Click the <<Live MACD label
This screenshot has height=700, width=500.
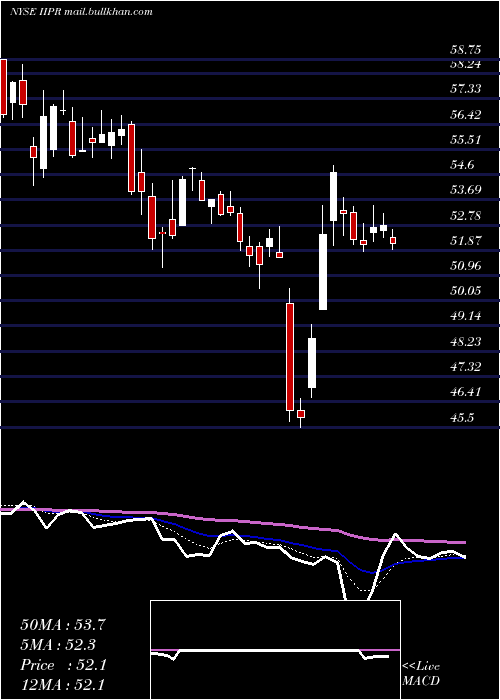[421, 674]
